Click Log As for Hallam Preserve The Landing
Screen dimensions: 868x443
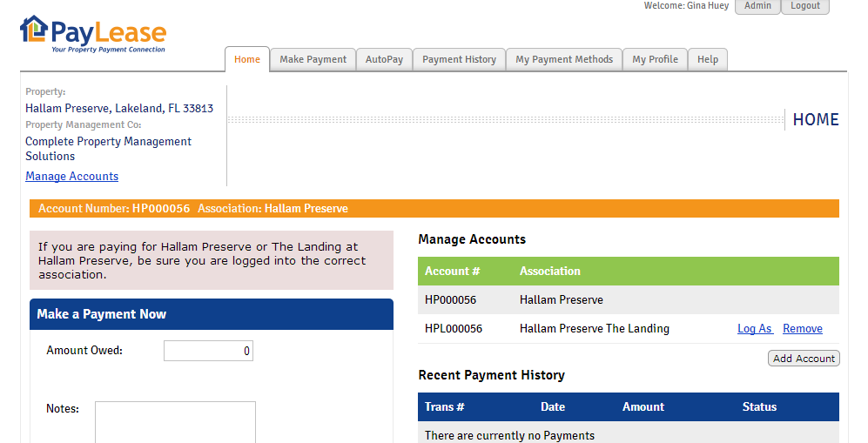[754, 328]
